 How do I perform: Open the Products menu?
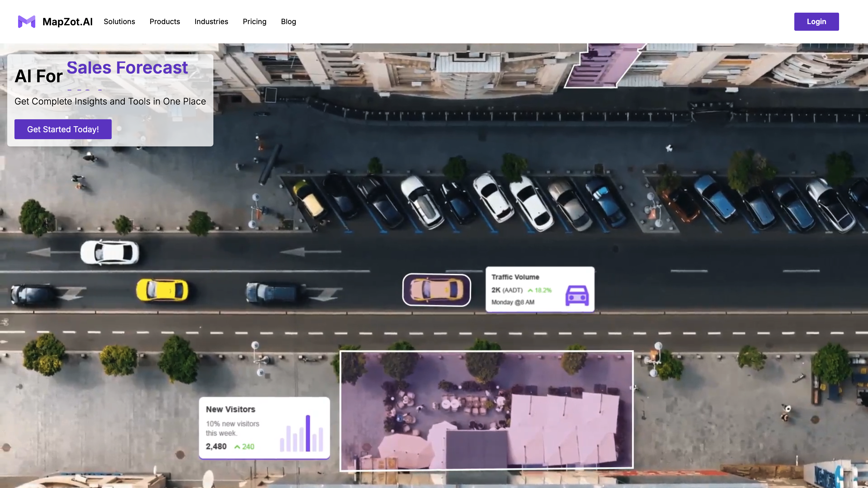coord(165,22)
